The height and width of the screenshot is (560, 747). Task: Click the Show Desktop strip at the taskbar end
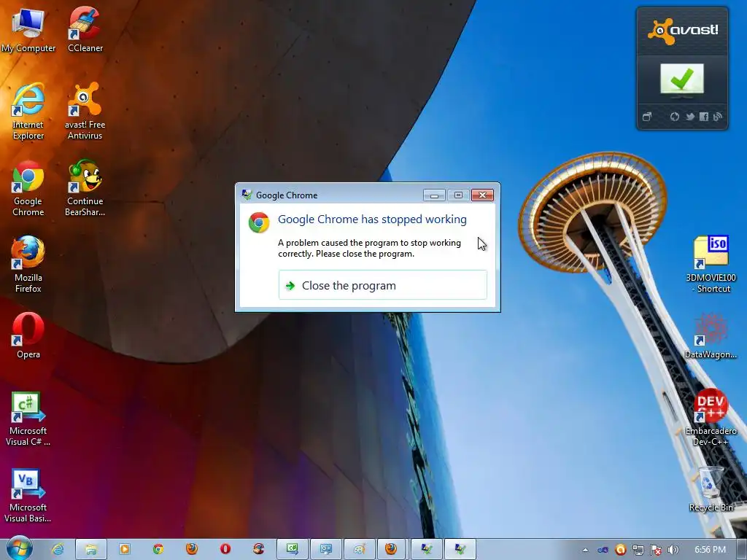pyautogui.click(x=742, y=549)
